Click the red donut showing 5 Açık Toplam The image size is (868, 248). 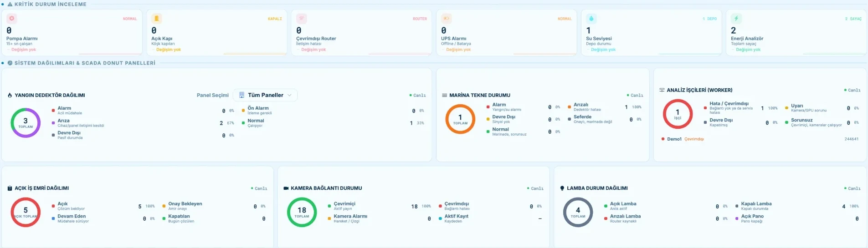26,212
